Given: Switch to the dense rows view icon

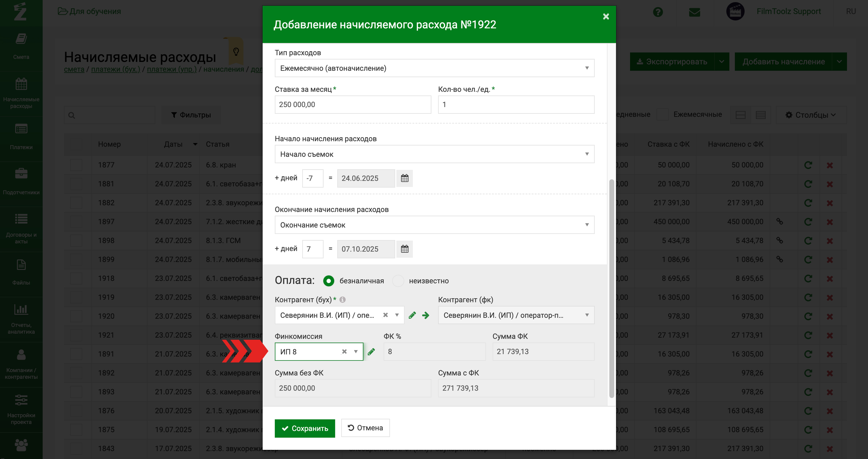Looking at the screenshot, I should (x=760, y=115).
